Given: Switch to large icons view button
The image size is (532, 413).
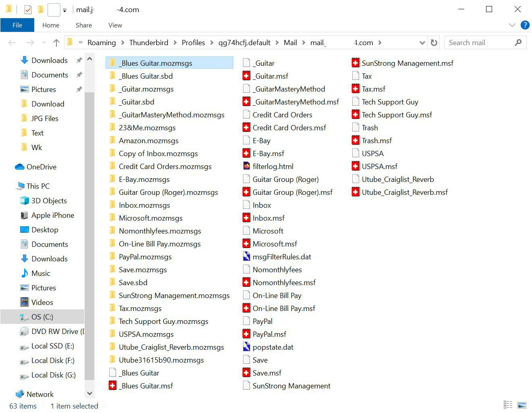Looking at the screenshot, I should [x=522, y=405].
